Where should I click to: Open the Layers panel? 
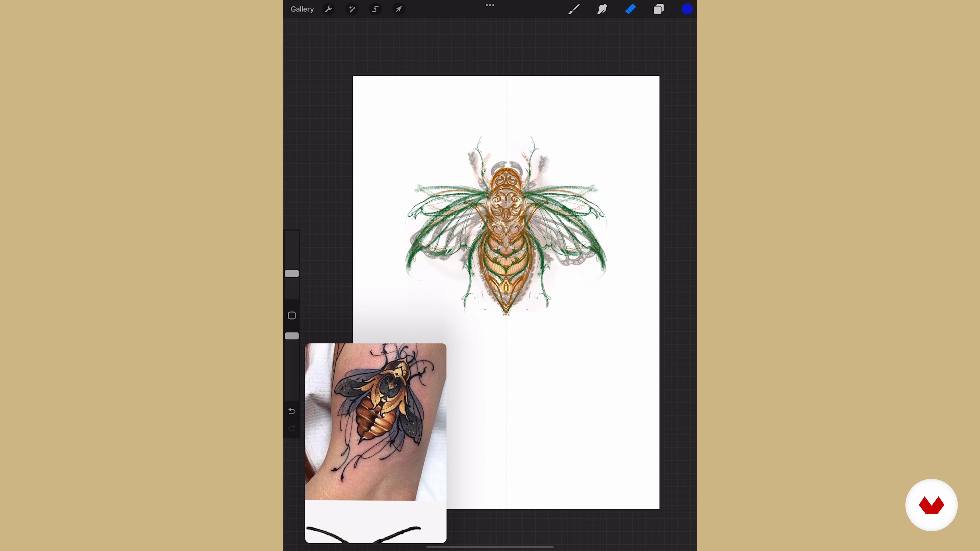658,9
